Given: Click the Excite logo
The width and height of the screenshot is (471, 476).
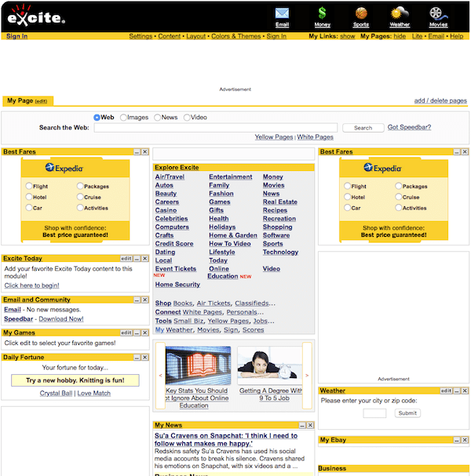Looking at the screenshot, I should [36, 16].
